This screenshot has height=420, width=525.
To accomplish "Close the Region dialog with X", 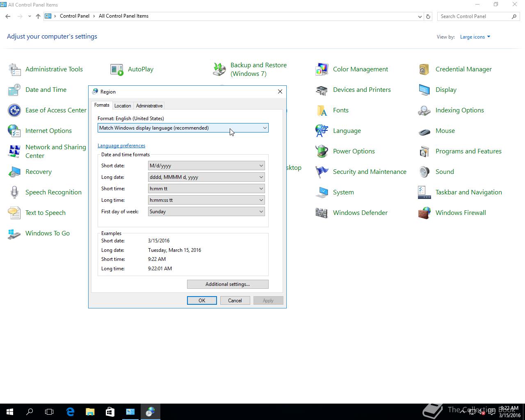I will (x=280, y=91).
